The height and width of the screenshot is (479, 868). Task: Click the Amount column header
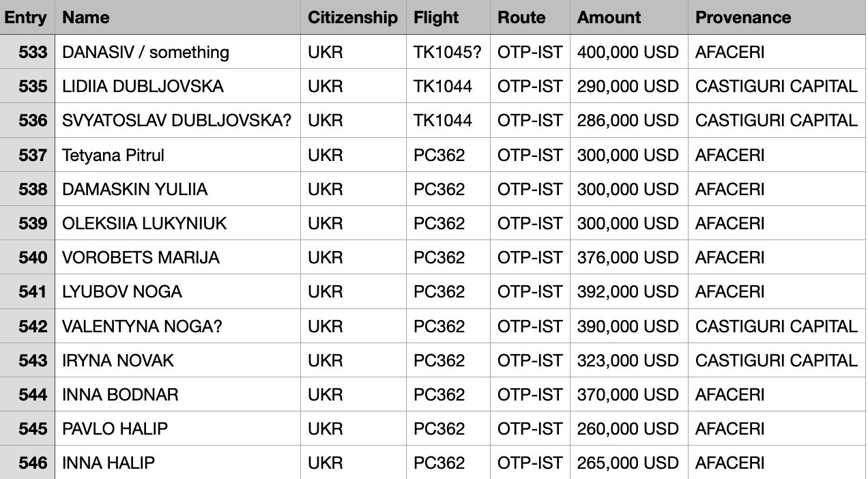(x=628, y=18)
